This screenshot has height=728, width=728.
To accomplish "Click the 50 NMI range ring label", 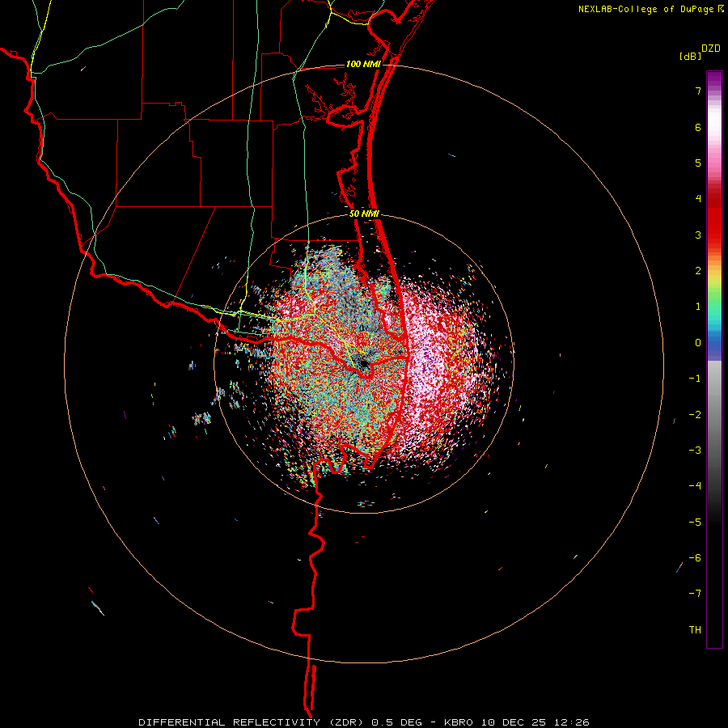I will coord(365,214).
